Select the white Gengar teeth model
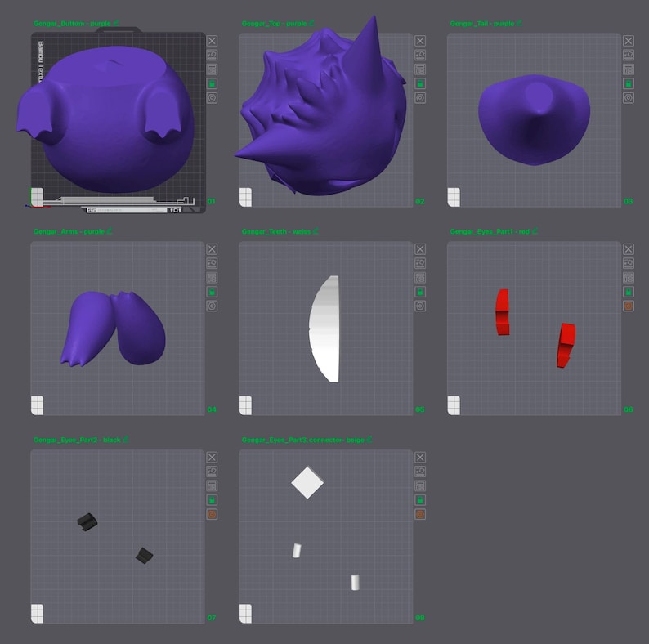This screenshot has width=649, height=644. tap(324, 329)
